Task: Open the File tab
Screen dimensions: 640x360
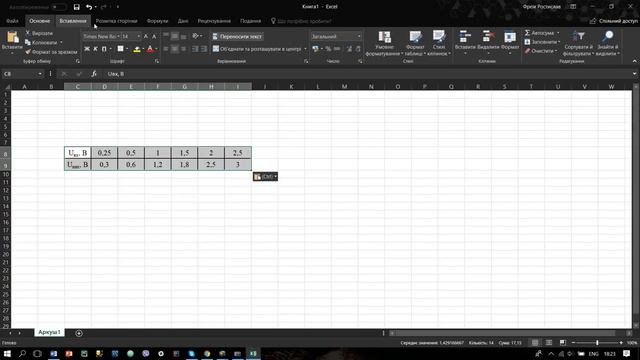Action: point(12,21)
